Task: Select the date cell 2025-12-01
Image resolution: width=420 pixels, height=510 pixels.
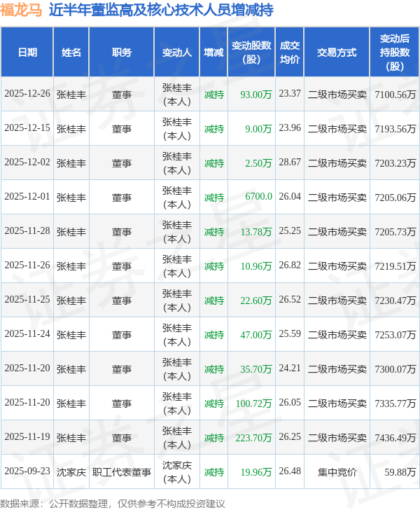Action: (27, 196)
